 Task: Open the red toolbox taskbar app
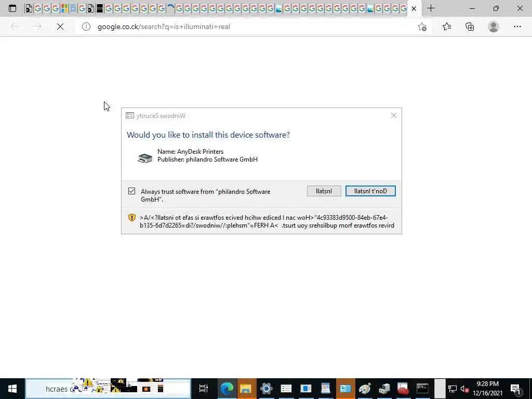pyautogui.click(x=403, y=389)
